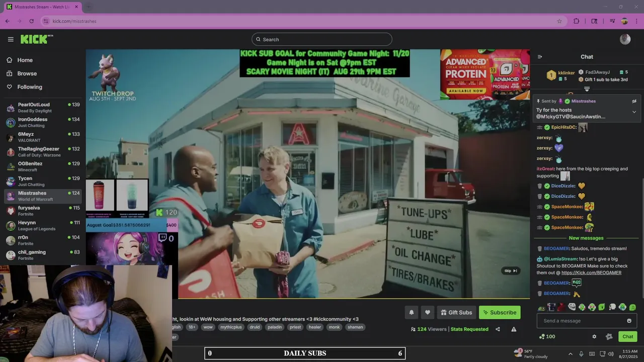644x362 pixels.
Task: Reload the page with browser refresh icon
Action: 31,21
